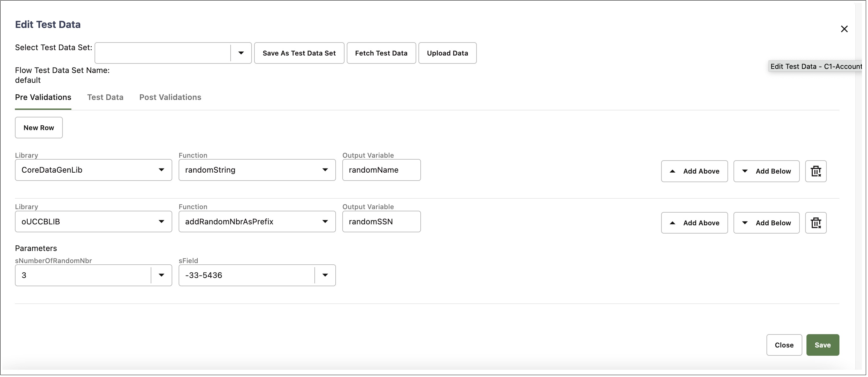
Task: Delete the randomName row with trash icon
Action: click(x=815, y=171)
